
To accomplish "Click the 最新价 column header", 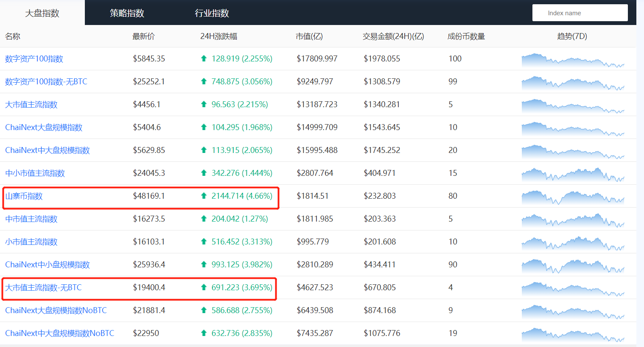I will [x=143, y=36].
